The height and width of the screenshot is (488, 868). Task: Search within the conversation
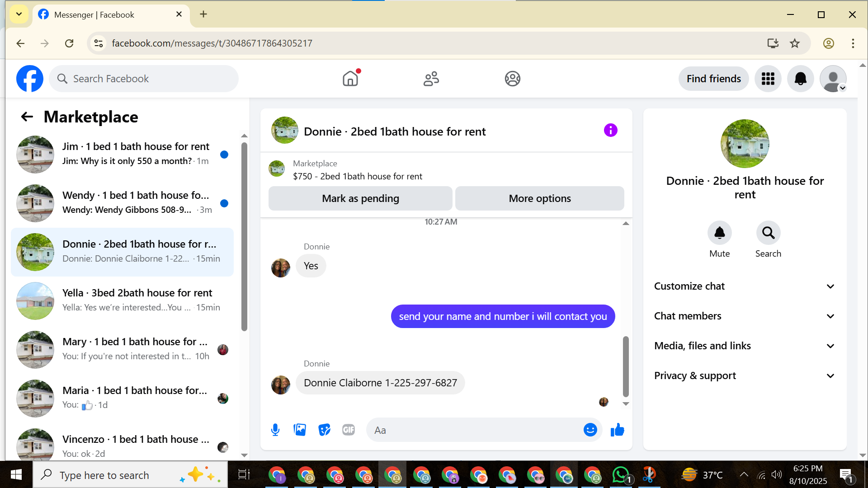click(768, 233)
